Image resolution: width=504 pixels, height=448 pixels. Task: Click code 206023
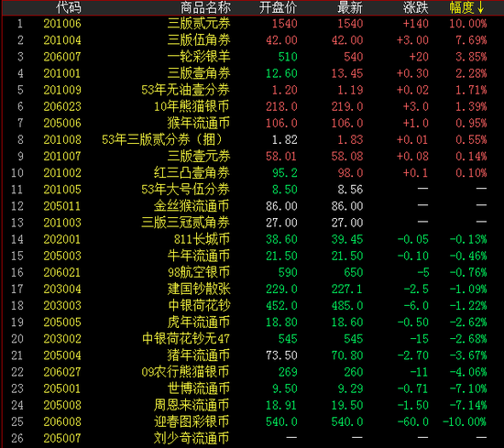(62, 106)
